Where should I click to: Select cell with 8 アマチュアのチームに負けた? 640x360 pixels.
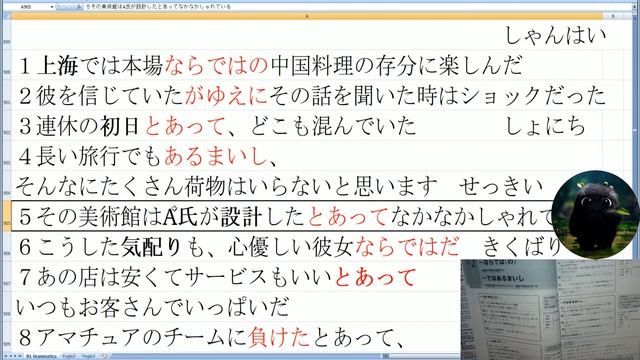click(x=236, y=337)
